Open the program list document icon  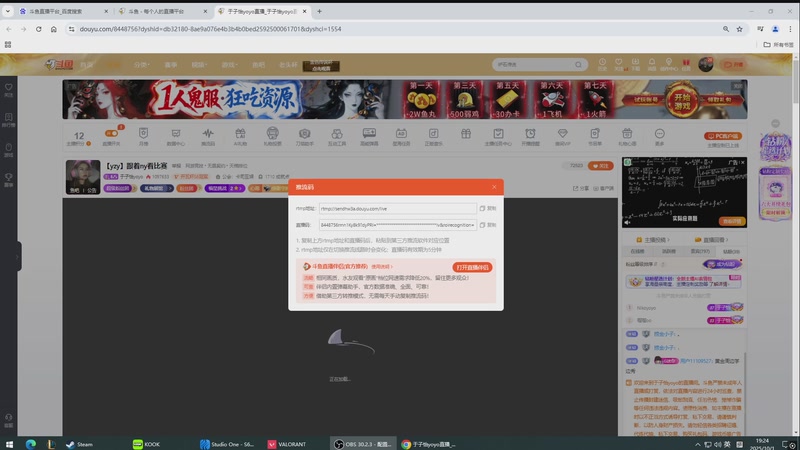[595, 134]
